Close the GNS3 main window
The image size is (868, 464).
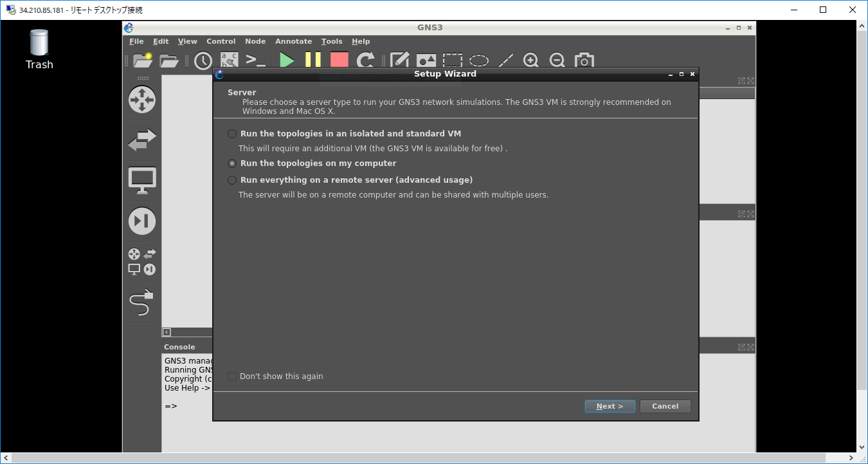point(750,28)
